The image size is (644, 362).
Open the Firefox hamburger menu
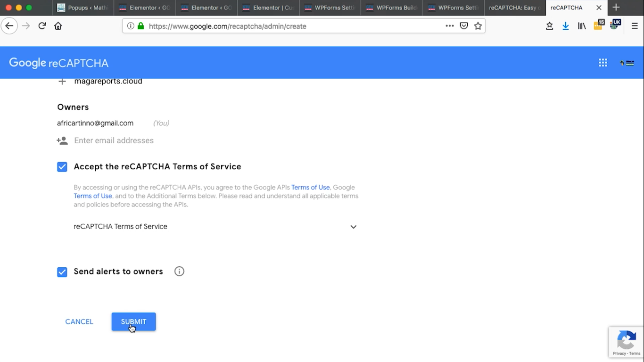click(x=635, y=26)
